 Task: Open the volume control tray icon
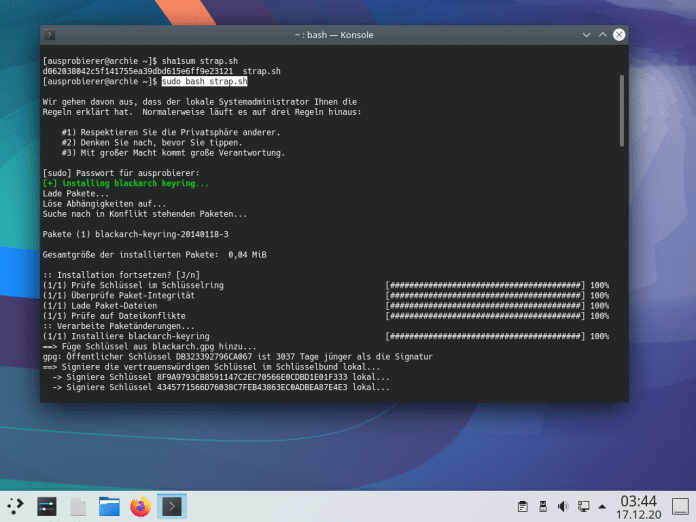[563, 507]
